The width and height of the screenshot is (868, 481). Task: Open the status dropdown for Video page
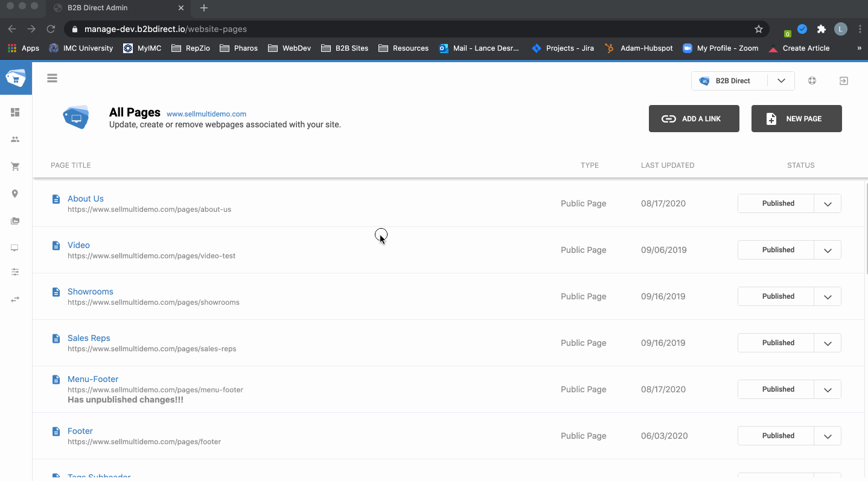point(828,250)
